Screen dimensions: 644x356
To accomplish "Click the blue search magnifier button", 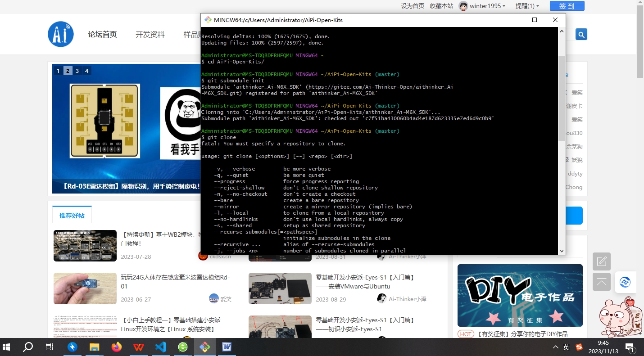I will tap(581, 34).
